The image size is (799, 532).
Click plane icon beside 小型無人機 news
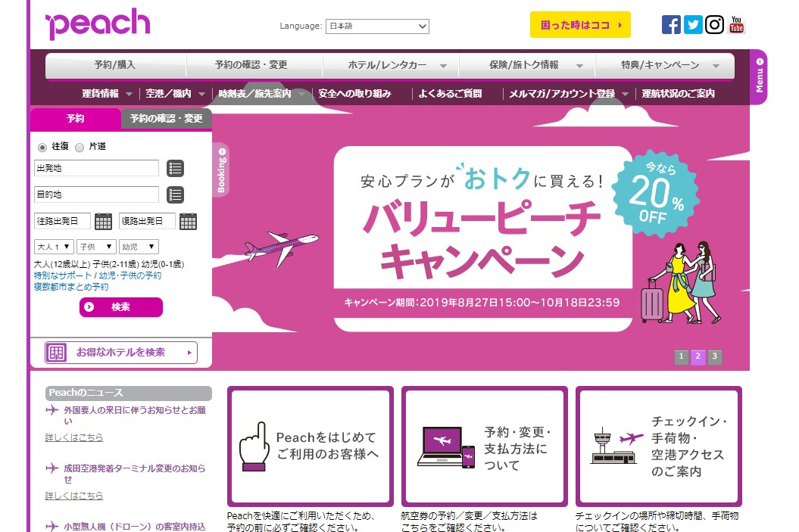click(52, 527)
